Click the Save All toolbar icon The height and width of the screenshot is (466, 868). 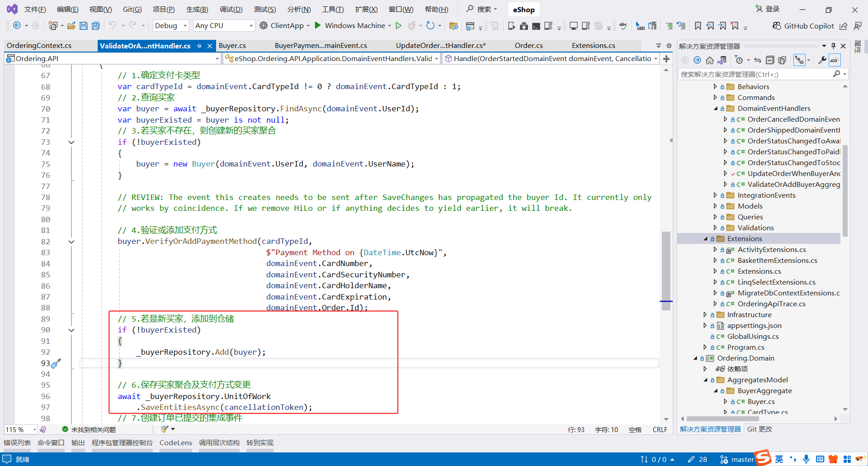click(x=96, y=26)
